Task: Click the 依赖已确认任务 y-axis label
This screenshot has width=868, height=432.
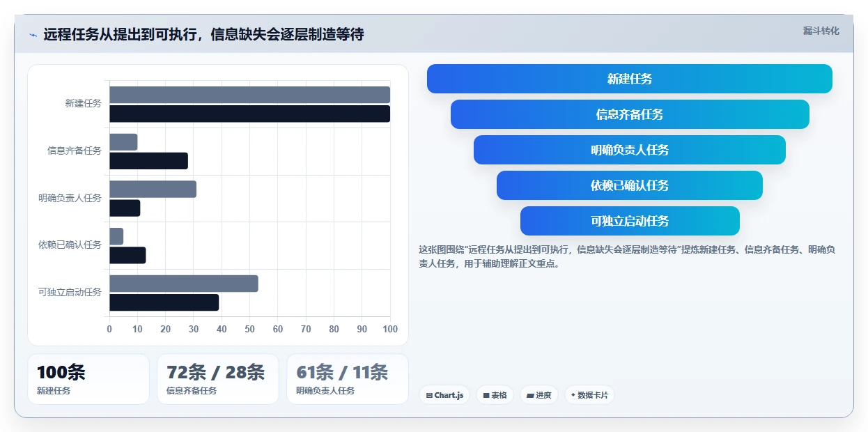Action: click(70, 245)
